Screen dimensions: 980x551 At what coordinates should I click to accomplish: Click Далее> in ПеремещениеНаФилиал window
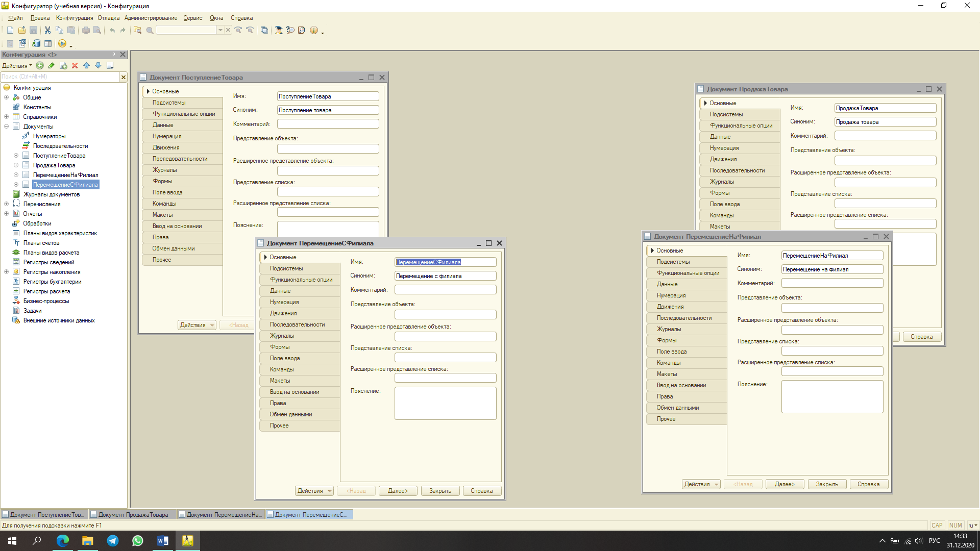(785, 484)
